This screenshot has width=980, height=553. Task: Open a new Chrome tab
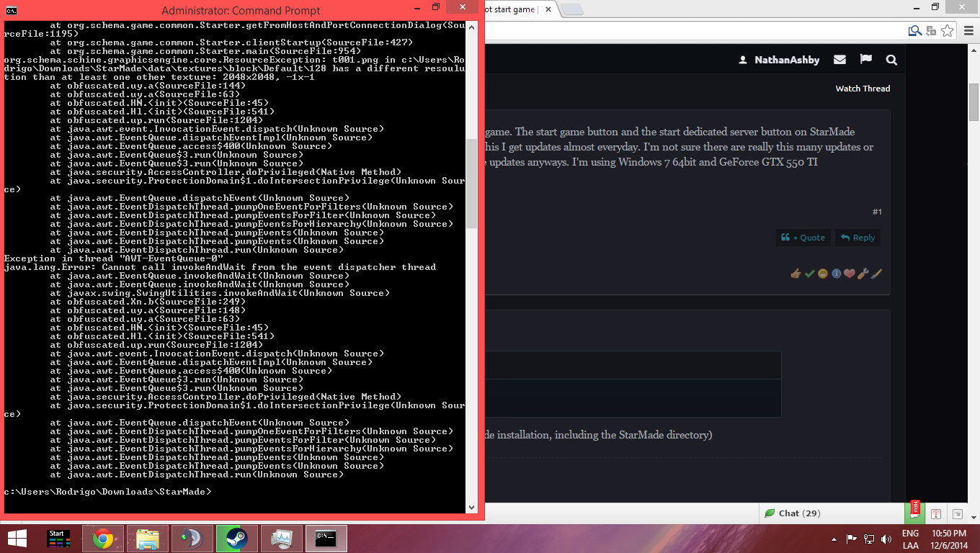click(x=571, y=10)
